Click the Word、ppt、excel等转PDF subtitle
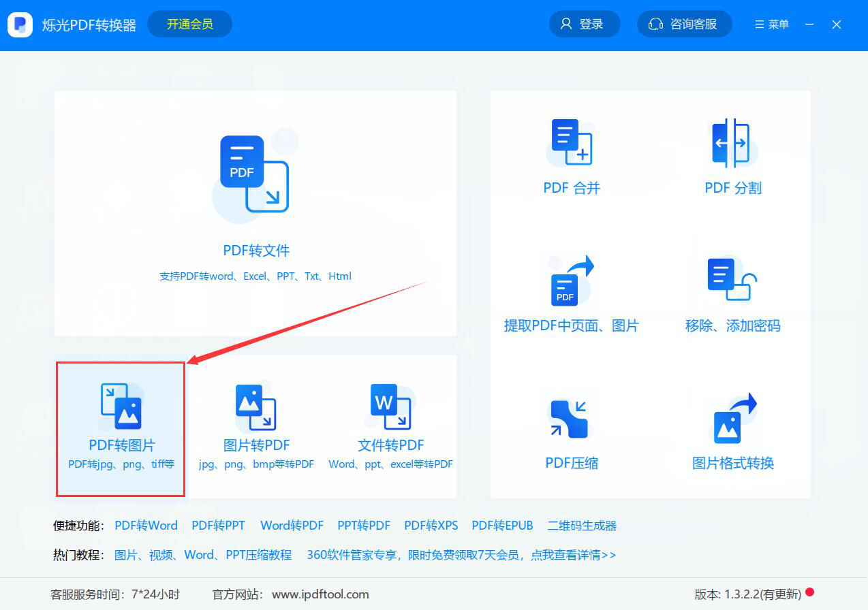Screen dimensions: 868x610 pyautogui.click(x=390, y=464)
